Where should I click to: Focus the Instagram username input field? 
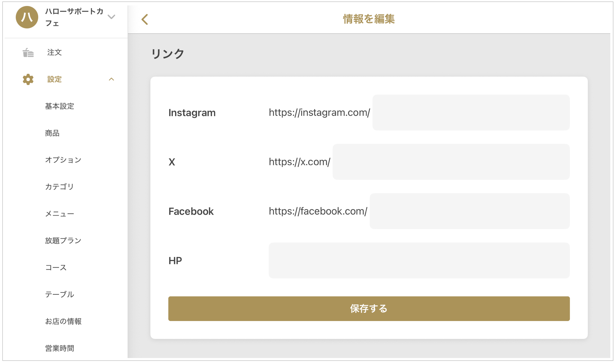(471, 113)
